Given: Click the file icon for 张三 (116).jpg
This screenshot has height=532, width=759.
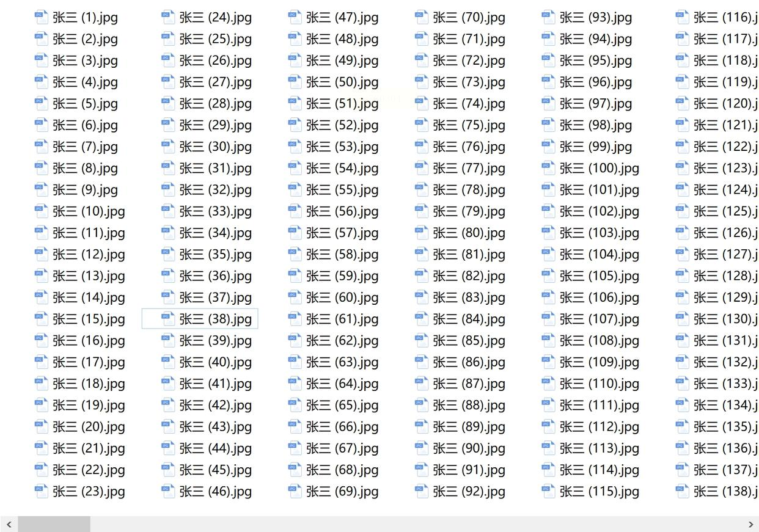Looking at the screenshot, I should [682, 17].
